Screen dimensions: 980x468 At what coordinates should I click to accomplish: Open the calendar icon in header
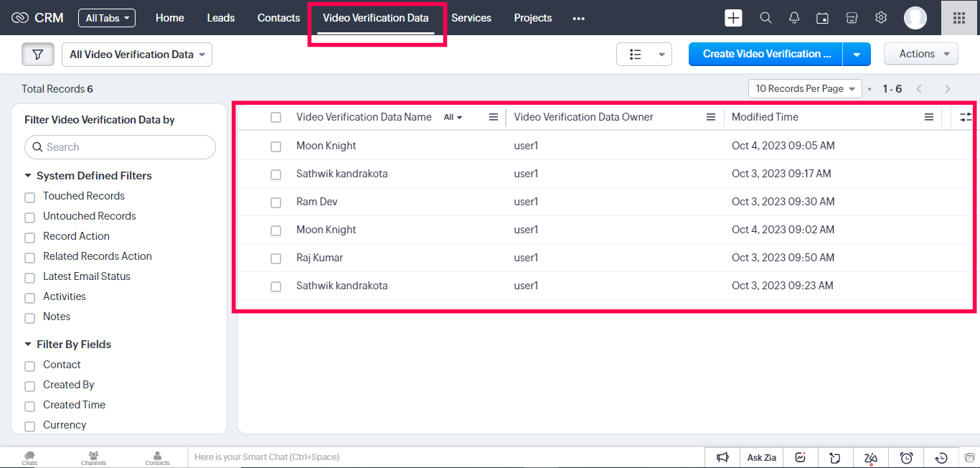tap(823, 18)
